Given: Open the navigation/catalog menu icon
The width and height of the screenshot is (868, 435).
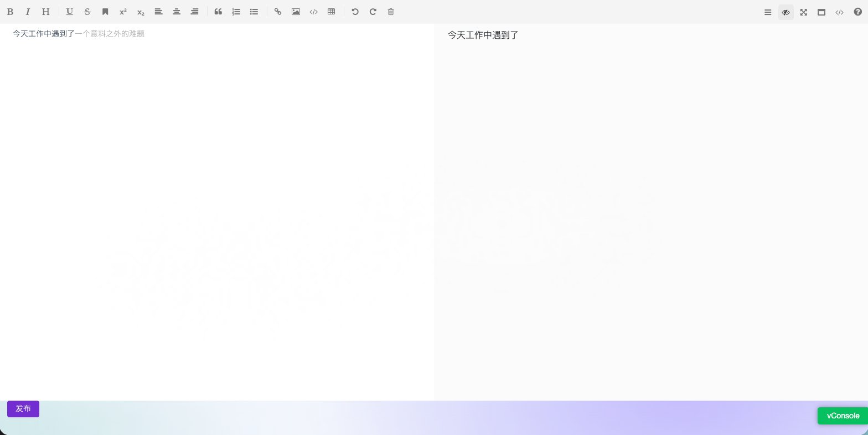Looking at the screenshot, I should coord(768,12).
